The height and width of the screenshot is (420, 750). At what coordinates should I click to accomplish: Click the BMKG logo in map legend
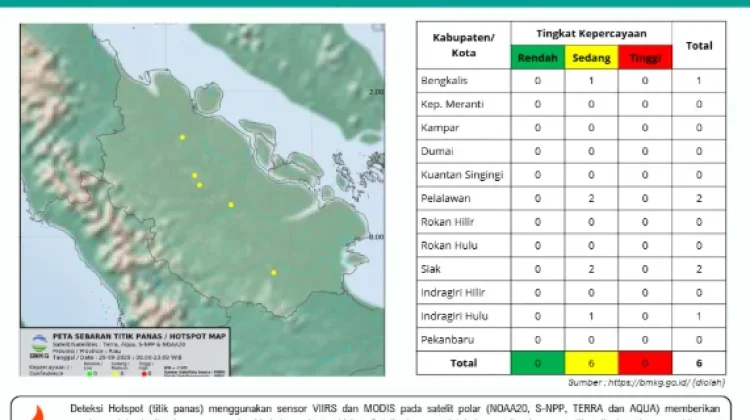pyautogui.click(x=39, y=345)
